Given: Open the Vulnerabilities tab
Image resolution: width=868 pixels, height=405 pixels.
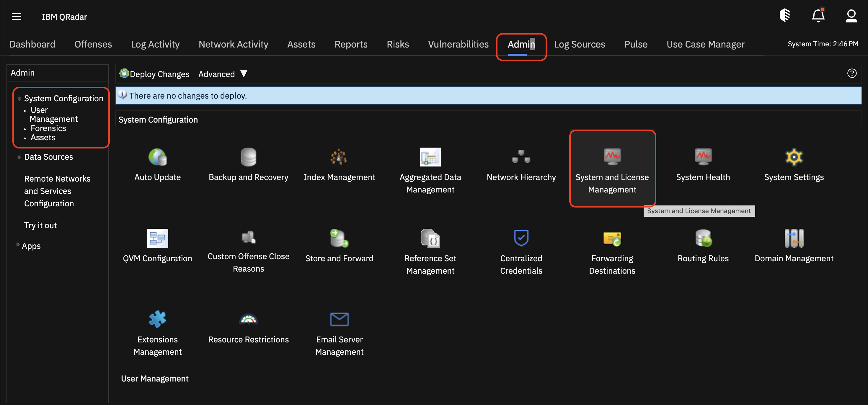Looking at the screenshot, I should tap(458, 44).
